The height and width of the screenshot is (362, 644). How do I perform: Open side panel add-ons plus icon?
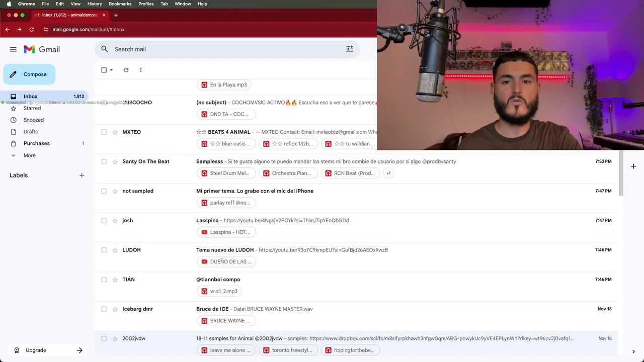[633, 166]
